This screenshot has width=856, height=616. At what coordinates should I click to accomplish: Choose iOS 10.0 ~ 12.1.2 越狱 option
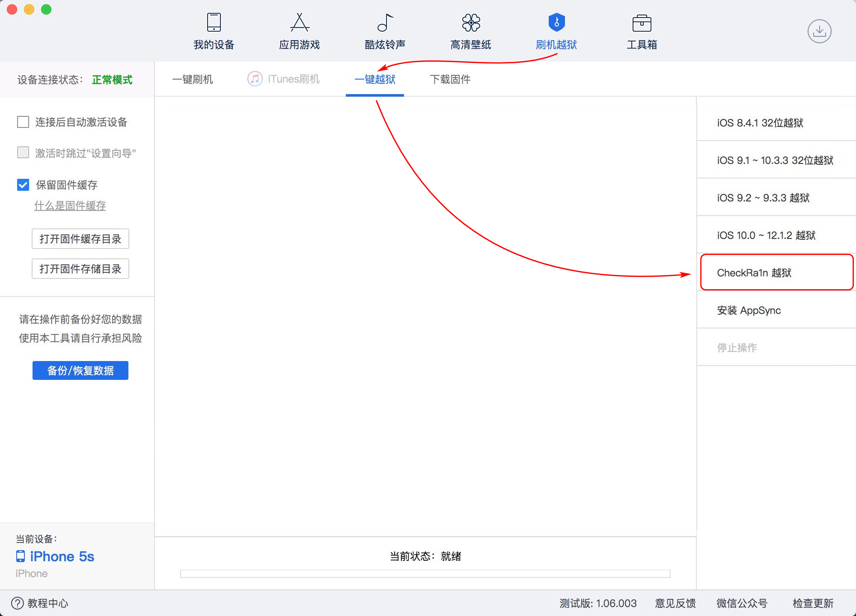click(776, 235)
